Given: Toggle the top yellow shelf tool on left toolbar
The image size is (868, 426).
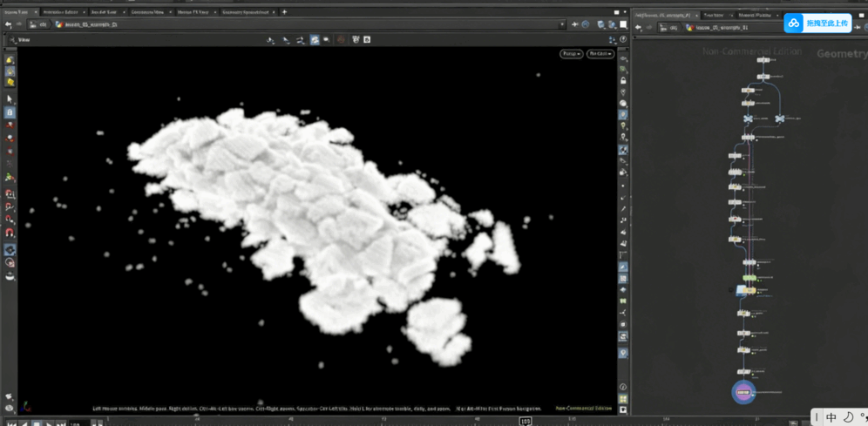Looking at the screenshot, I should (10, 61).
